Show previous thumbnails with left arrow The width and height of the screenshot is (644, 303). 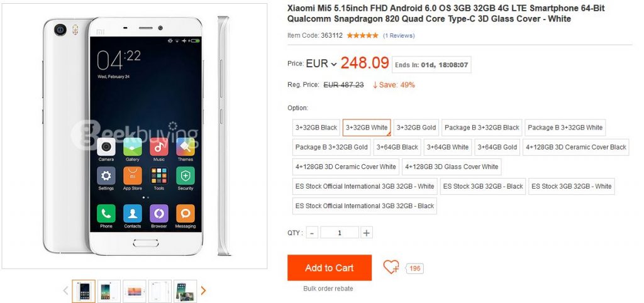(x=65, y=290)
